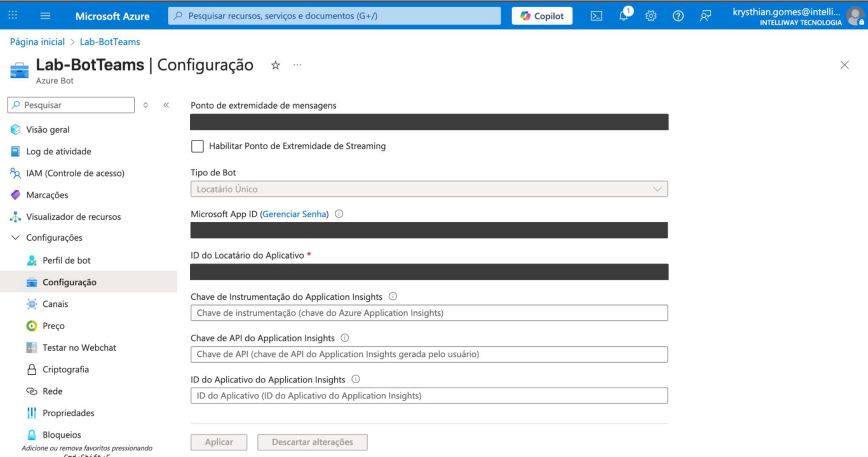Click the Criptografia lock icon
This screenshot has height=457, width=868.
[x=32, y=369]
